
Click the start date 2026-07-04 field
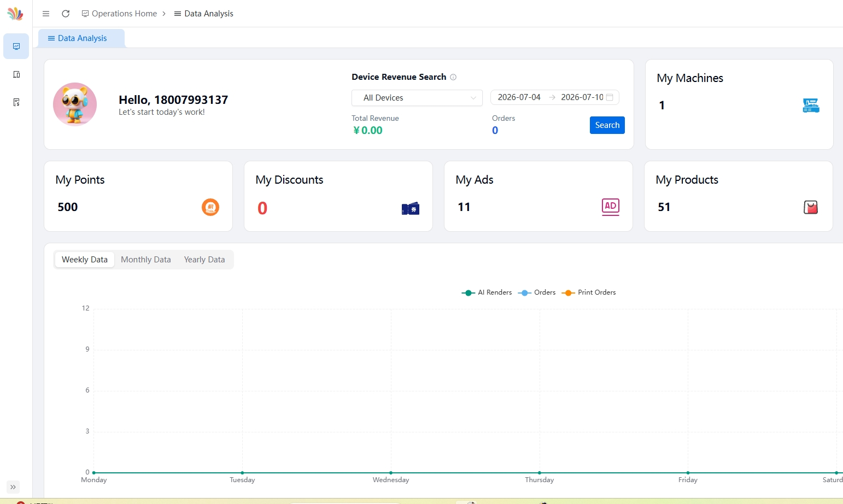point(519,97)
